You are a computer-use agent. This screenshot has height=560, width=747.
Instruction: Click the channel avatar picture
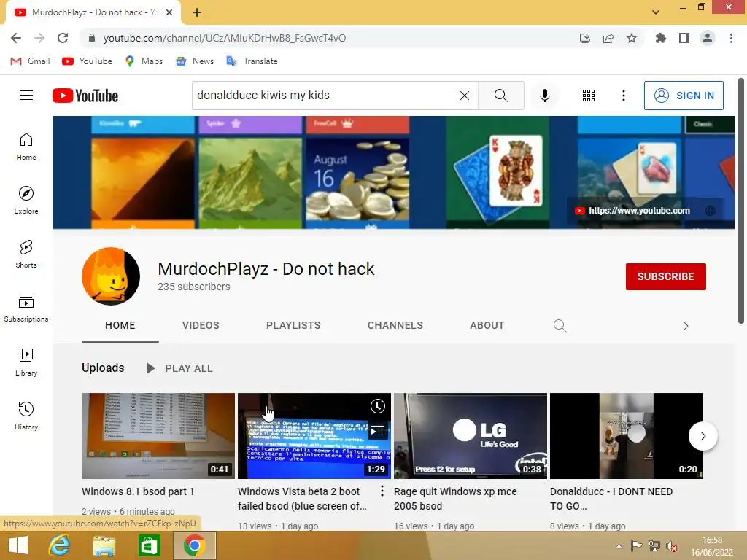coord(111,276)
